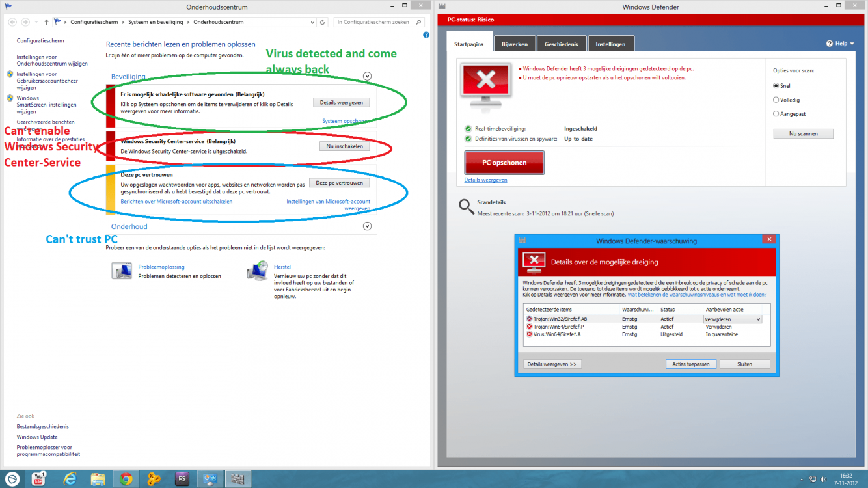Collapse the Beveiliging section chevron
Image resolution: width=868 pixels, height=488 pixels.
pyautogui.click(x=367, y=76)
